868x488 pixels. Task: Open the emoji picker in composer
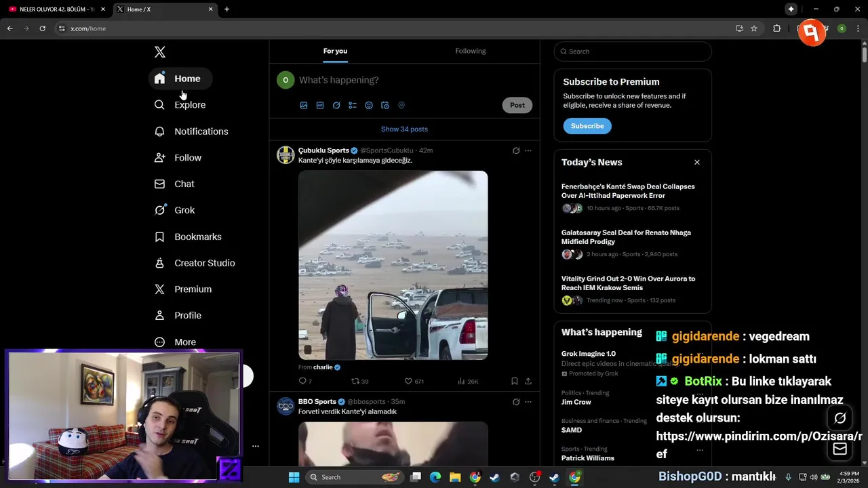[369, 105]
